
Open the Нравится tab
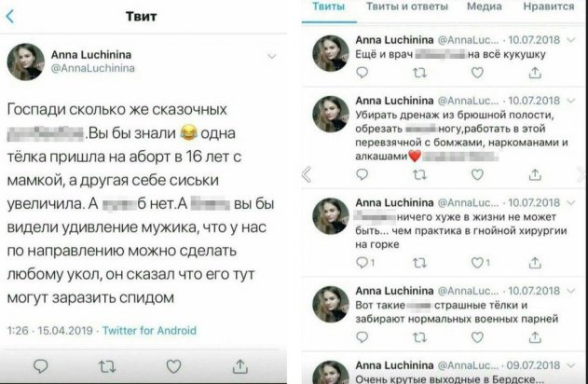click(549, 7)
